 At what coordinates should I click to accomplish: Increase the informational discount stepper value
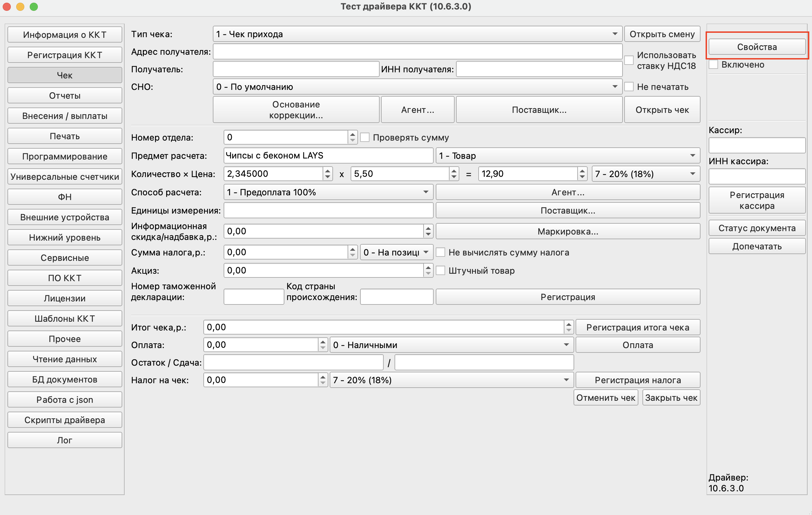coord(428,228)
